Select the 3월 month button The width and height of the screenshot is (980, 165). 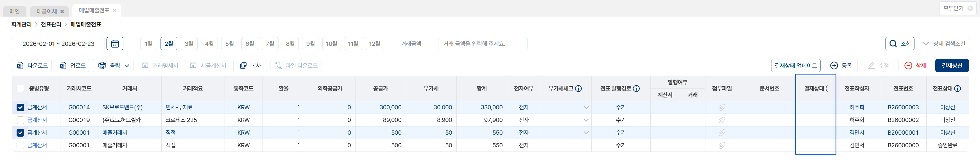pos(189,44)
